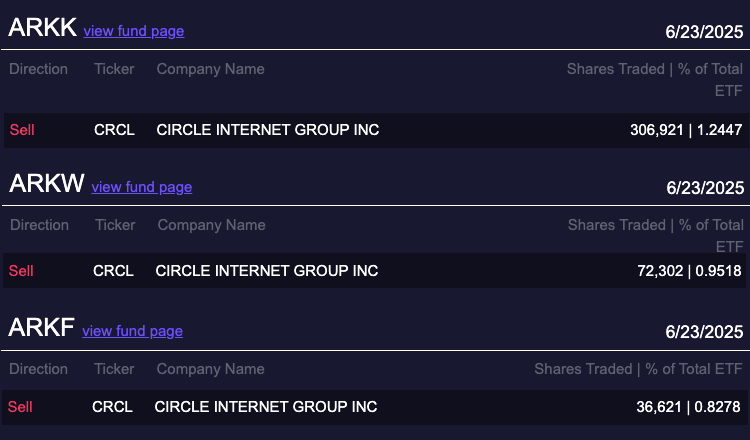Open ARKW view fund page link
750x440 pixels.
coord(141,187)
